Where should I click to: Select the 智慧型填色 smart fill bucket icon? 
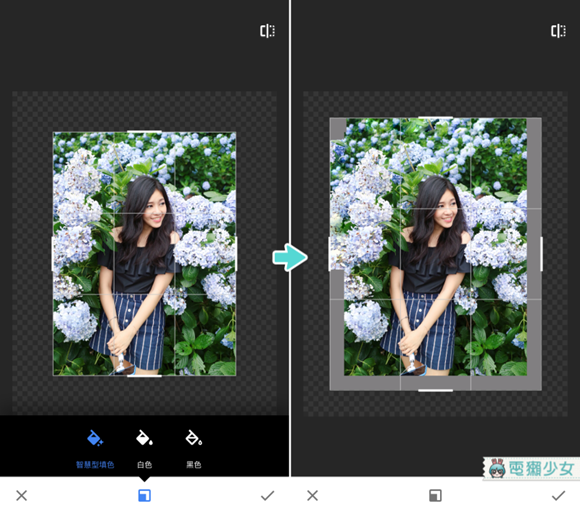click(x=95, y=438)
